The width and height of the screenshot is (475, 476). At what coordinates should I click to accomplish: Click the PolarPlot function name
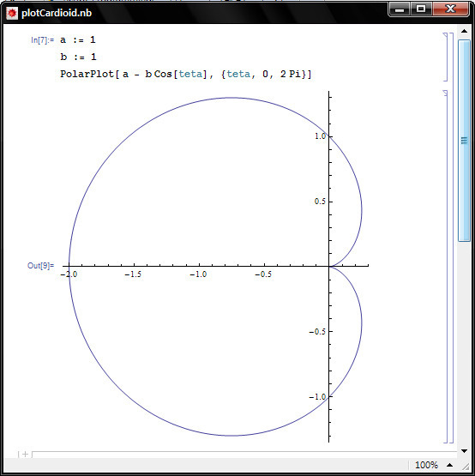(87, 74)
